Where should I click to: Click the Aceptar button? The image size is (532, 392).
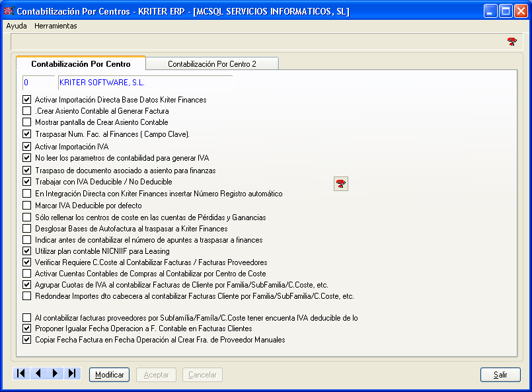pyautogui.click(x=156, y=375)
